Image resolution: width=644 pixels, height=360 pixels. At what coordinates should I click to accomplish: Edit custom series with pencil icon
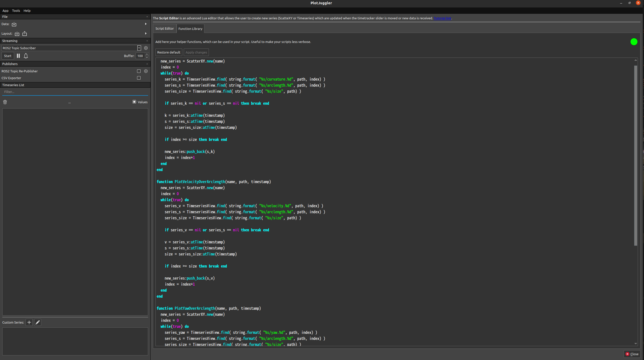pos(38,322)
